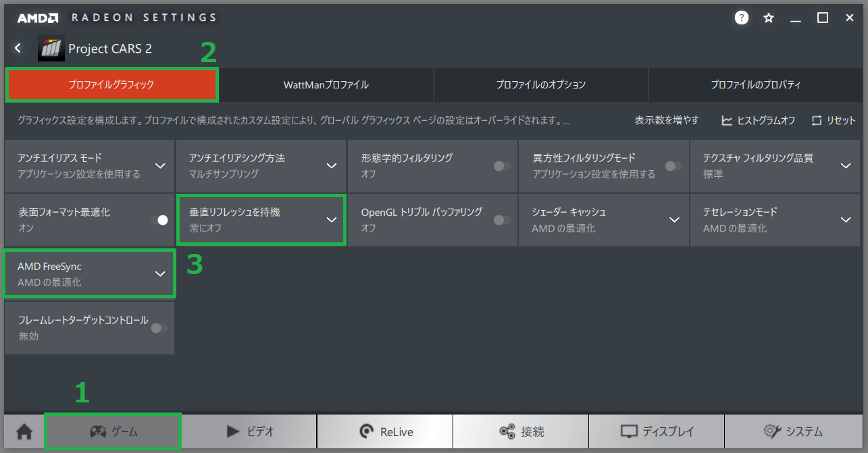
Task: Click the リセット button
Action: coord(834,120)
